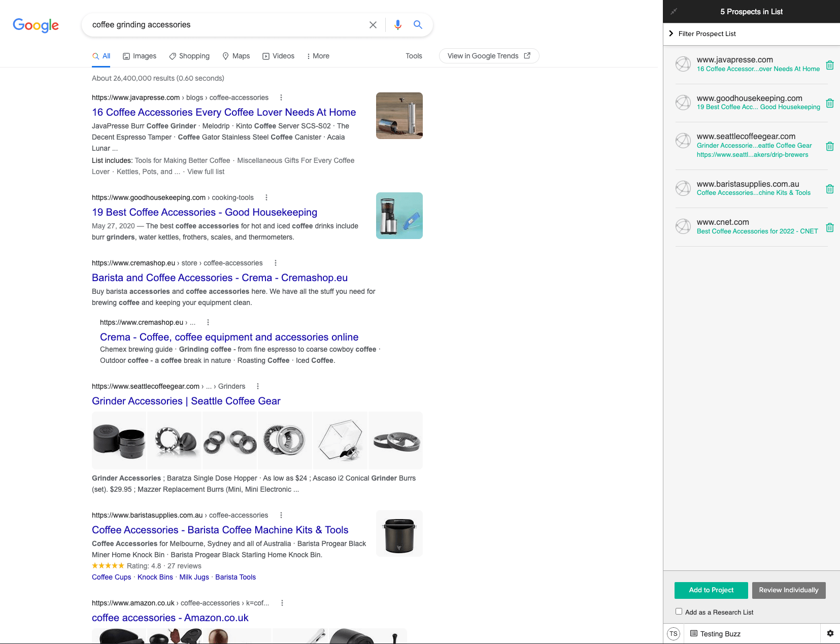The height and width of the screenshot is (644, 840).
Task: Open Crema coffee equipment and accessories online result
Action: tap(229, 337)
